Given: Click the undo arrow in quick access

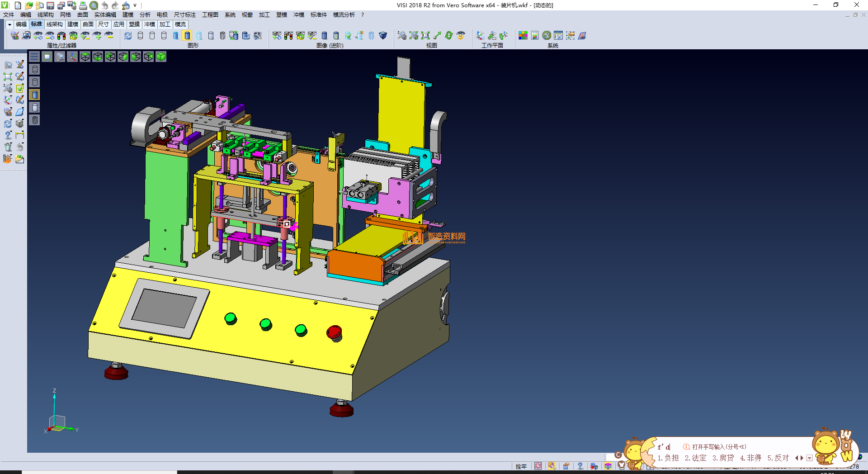Looking at the screenshot, I should [x=105, y=5].
